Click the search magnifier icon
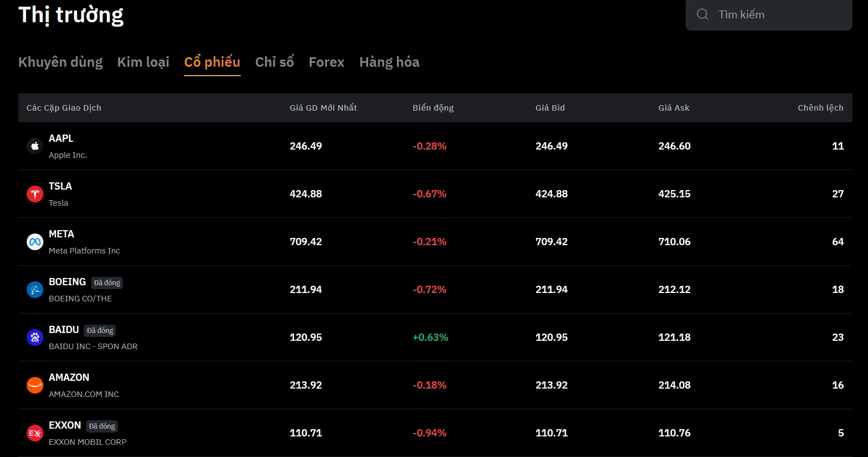 coord(702,14)
